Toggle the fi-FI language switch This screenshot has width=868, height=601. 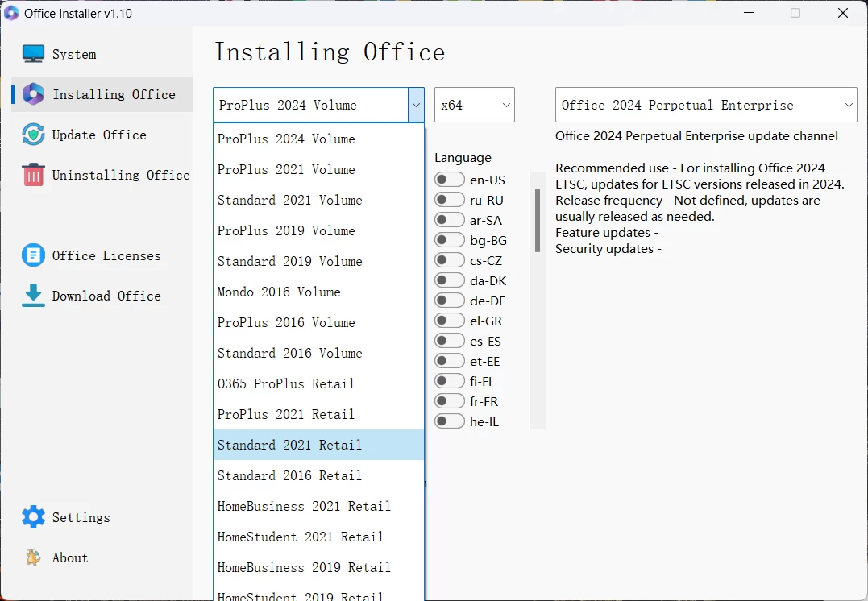pyautogui.click(x=449, y=381)
